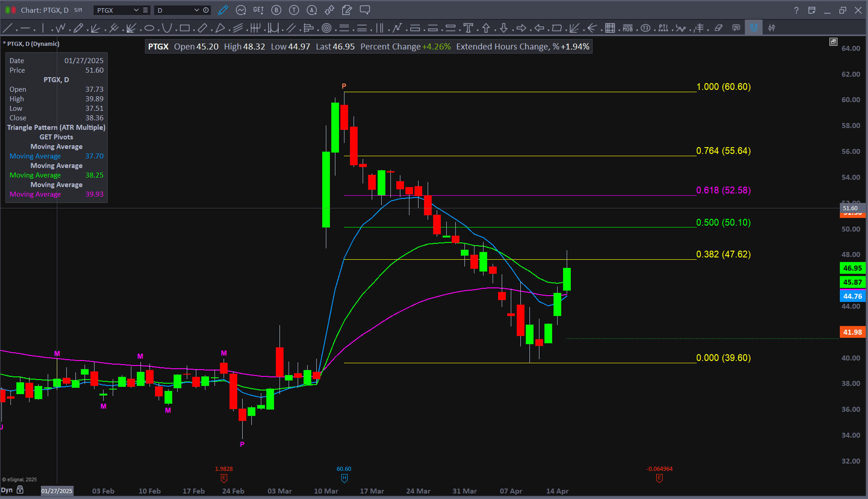Open the chart settings sliders icon
868x499 pixels.
coord(772,28)
